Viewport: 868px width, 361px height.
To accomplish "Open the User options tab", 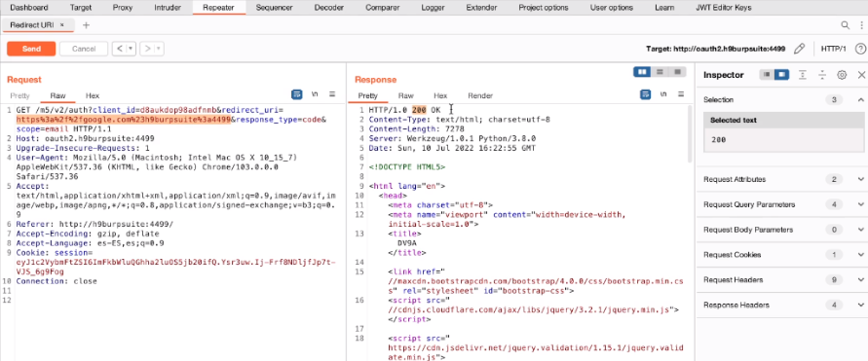I will (x=611, y=8).
